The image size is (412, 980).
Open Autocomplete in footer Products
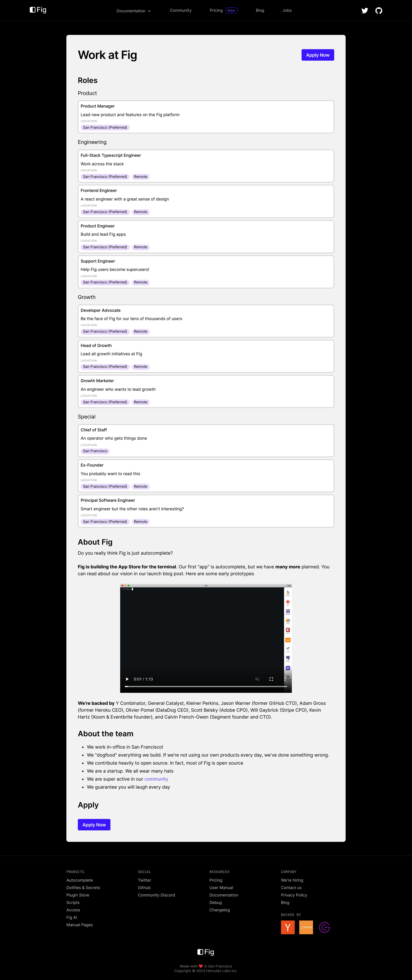click(x=80, y=880)
